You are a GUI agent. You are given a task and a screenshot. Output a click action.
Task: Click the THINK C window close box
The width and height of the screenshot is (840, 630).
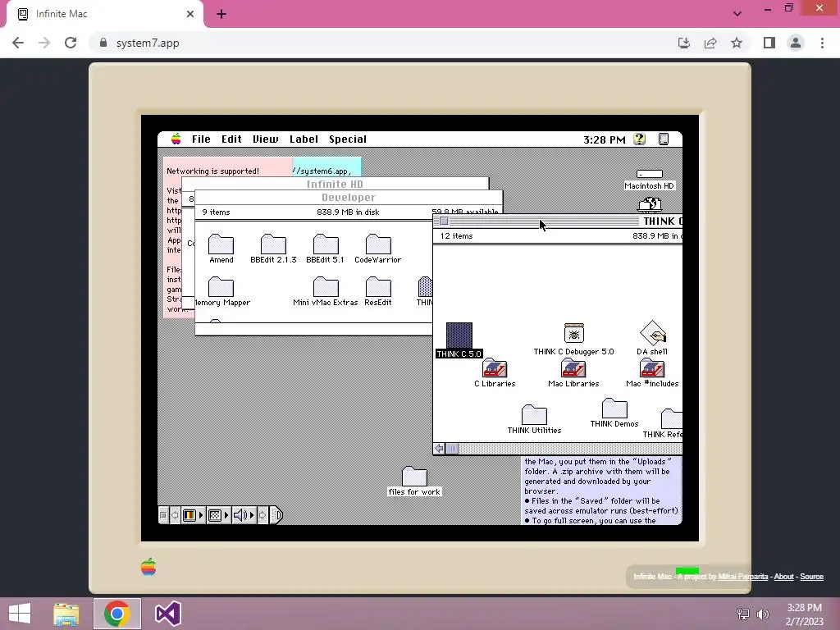444,221
